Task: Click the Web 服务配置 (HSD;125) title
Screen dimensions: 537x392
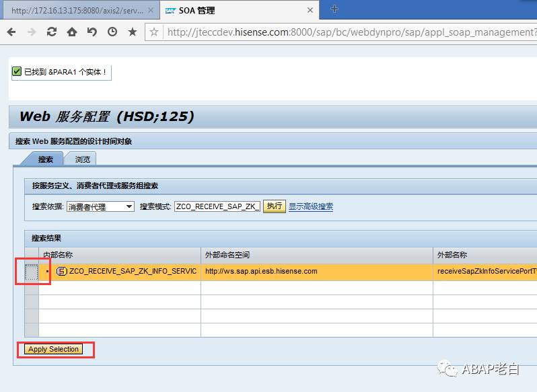Action: [106, 116]
